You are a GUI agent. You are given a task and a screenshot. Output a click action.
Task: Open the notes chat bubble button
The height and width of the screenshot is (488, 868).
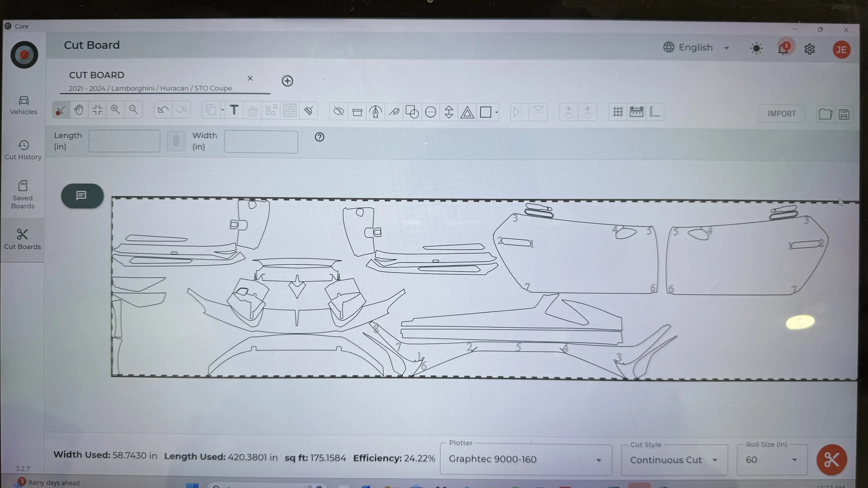point(82,196)
